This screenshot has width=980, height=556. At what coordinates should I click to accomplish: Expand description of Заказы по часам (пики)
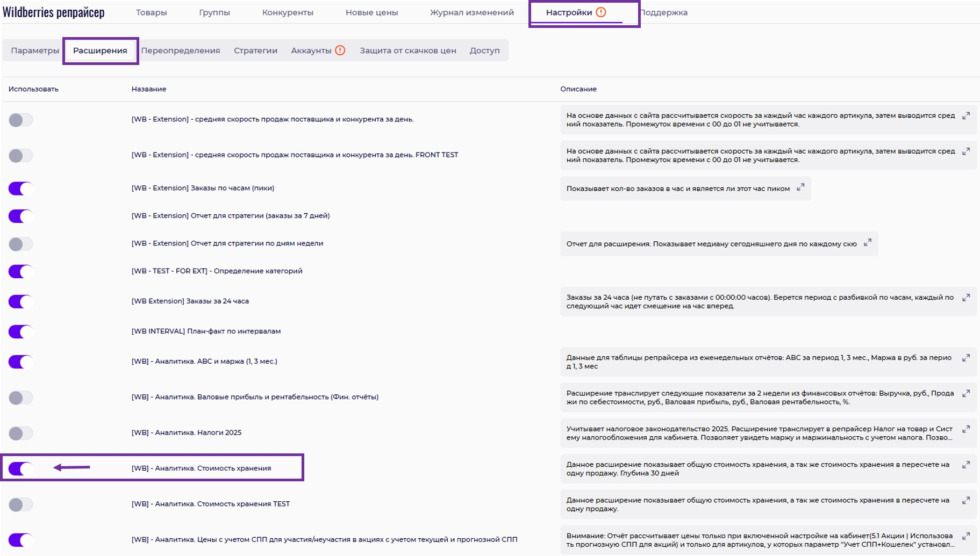800,187
